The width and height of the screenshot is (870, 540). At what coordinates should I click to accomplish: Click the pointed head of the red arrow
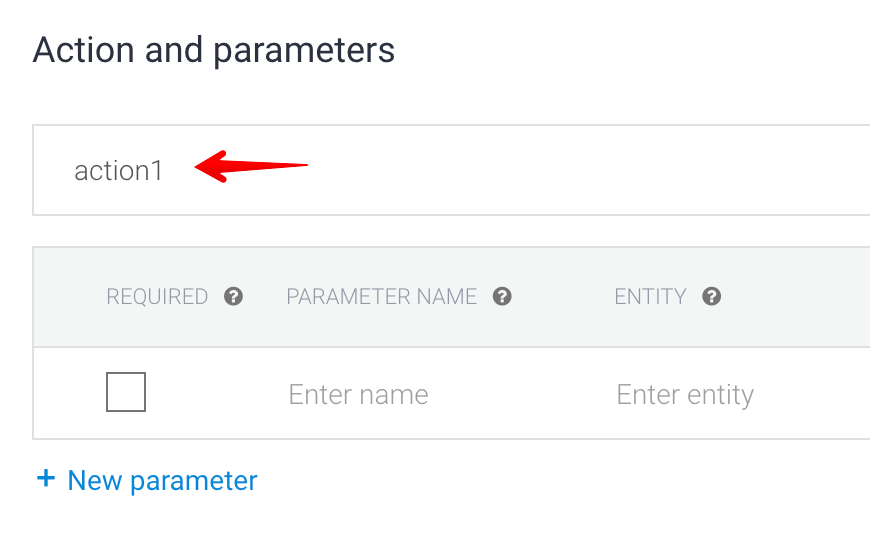(210, 166)
